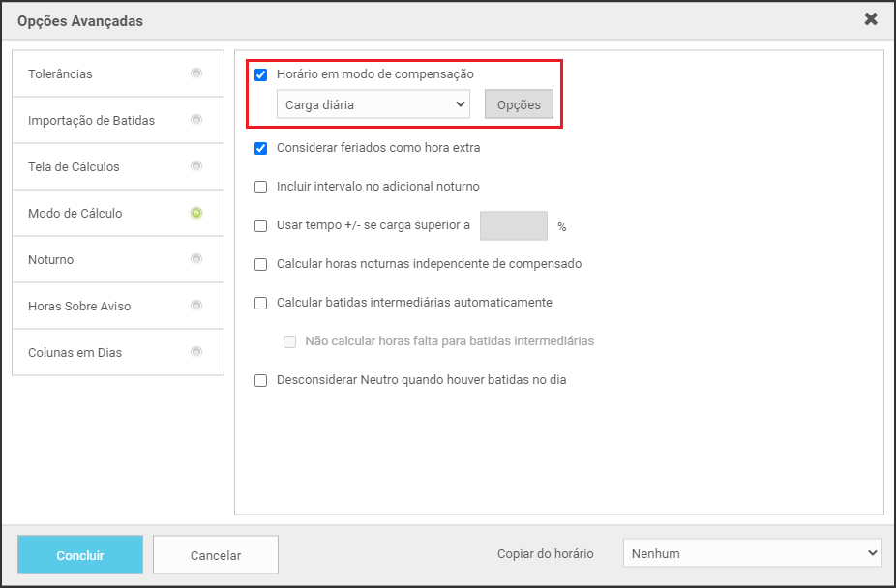Click the carga superior percentage input field
This screenshot has height=588, width=896.
(x=513, y=225)
